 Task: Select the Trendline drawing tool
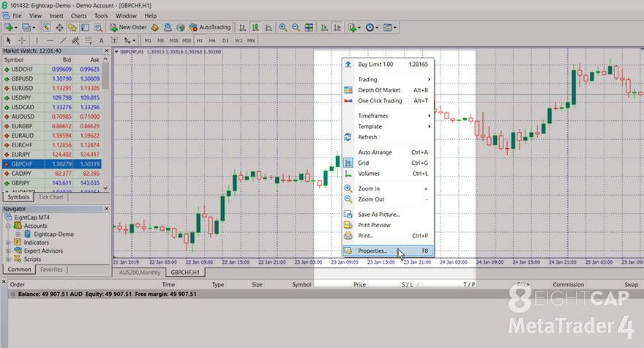point(63,40)
